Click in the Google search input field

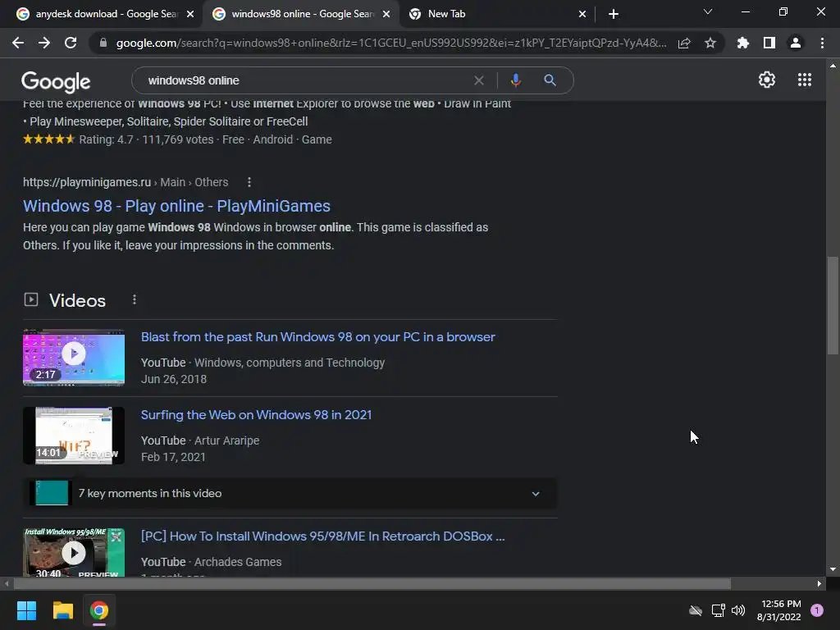(305, 80)
